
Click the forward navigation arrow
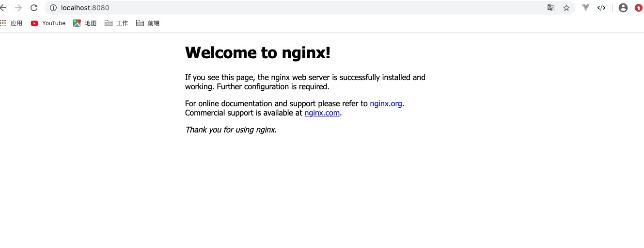pos(18,8)
